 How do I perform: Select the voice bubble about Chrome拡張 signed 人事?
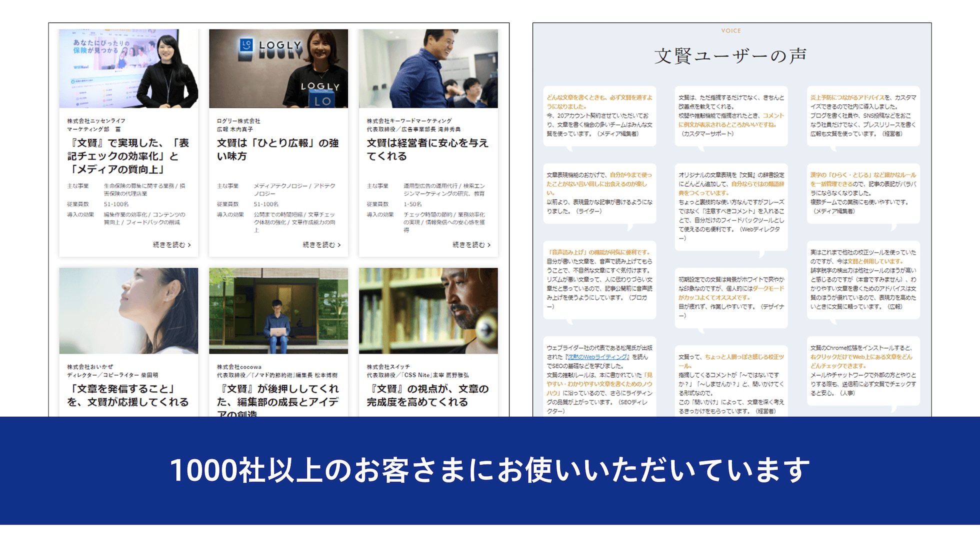point(863,371)
